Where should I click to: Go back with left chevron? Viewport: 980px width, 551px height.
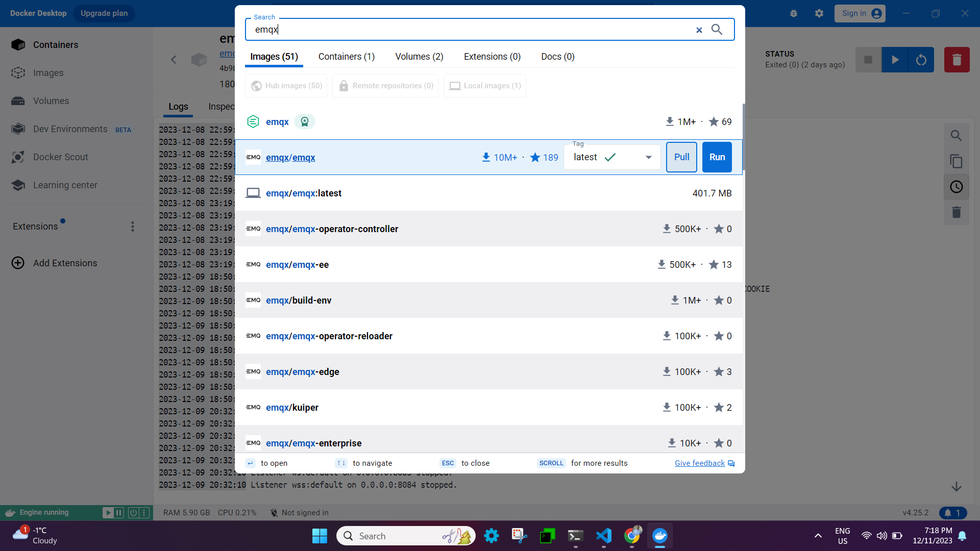(x=174, y=60)
